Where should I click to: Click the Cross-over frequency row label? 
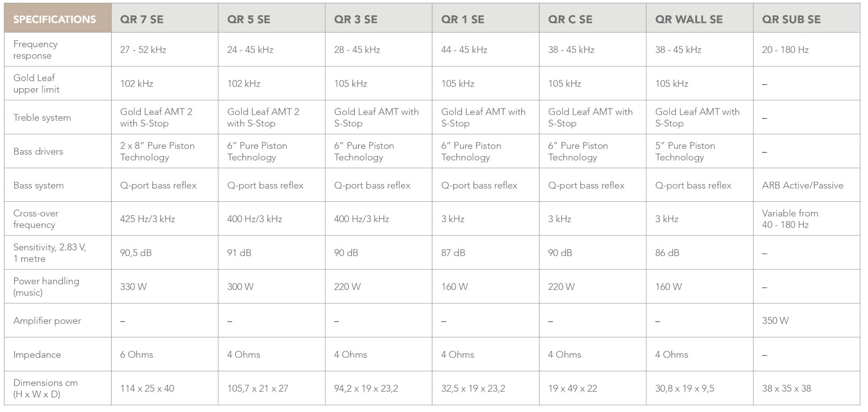[x=36, y=219]
